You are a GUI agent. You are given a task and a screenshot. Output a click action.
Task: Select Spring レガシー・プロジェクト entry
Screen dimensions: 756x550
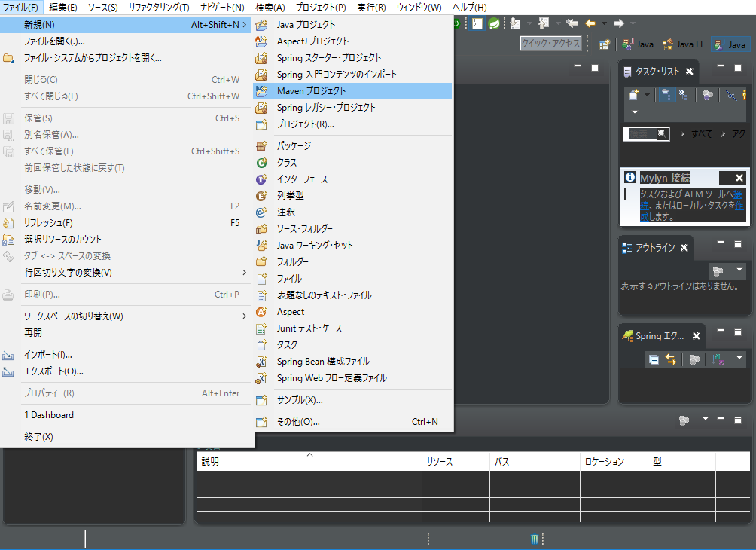coord(352,108)
